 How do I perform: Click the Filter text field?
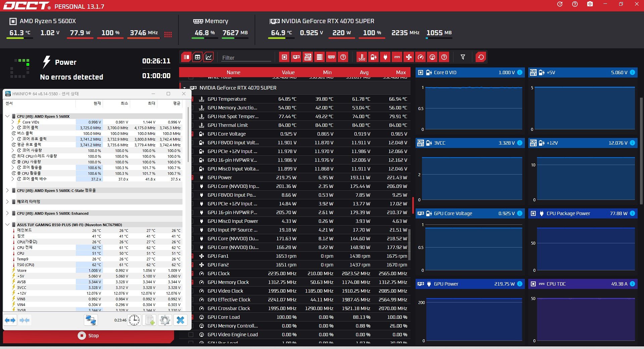(246, 58)
